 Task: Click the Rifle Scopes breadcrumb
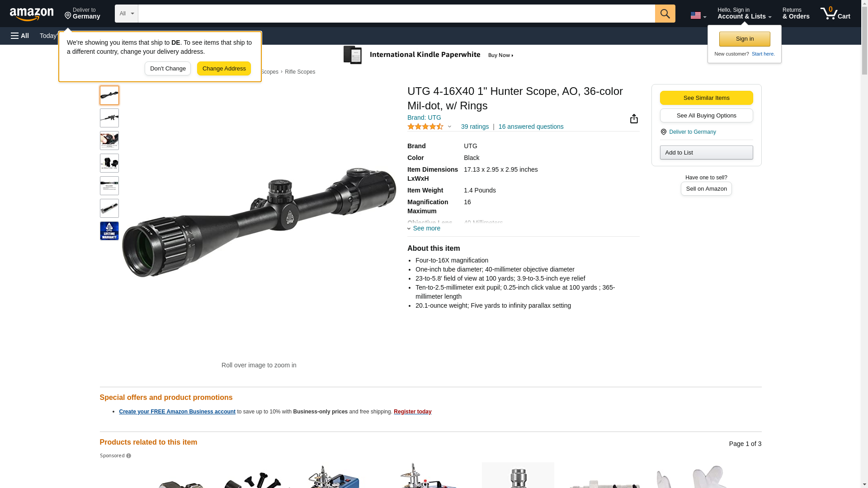300,72
